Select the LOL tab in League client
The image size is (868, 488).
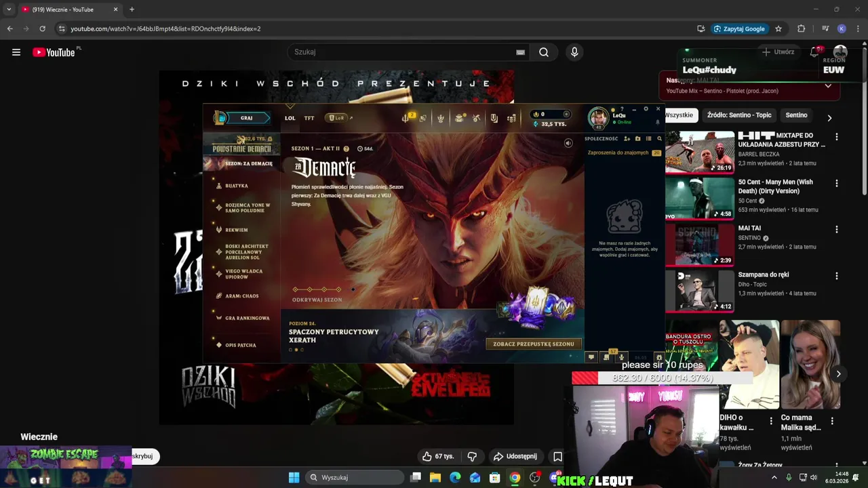(290, 118)
